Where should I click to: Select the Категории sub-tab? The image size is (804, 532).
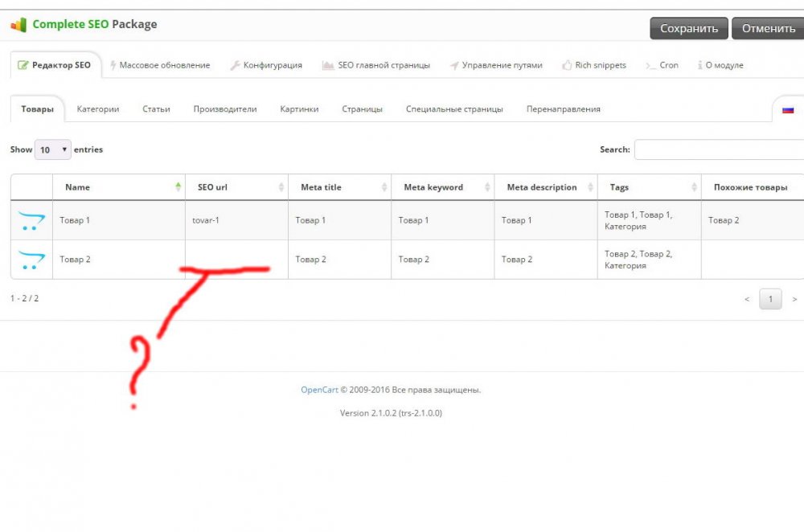98,108
